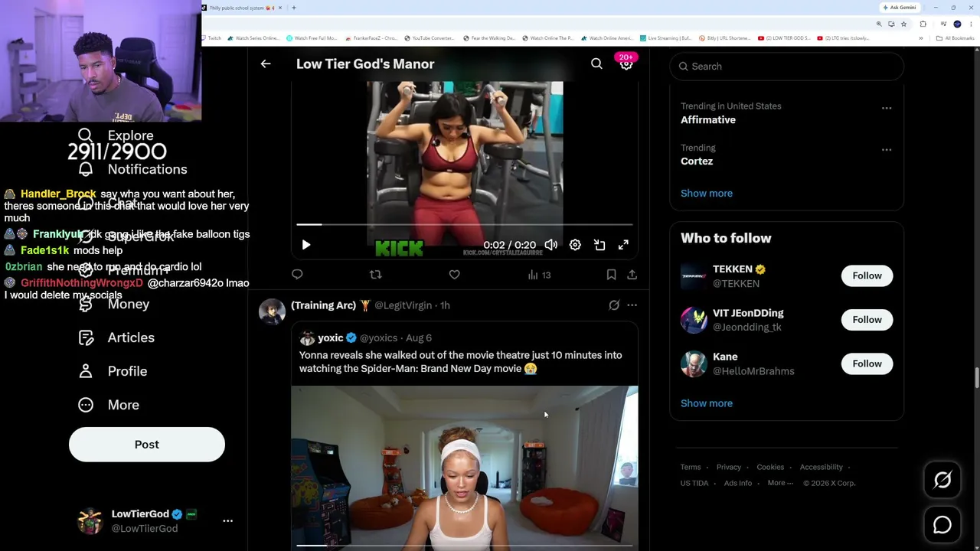Follow the TEKKEN account

867,275
